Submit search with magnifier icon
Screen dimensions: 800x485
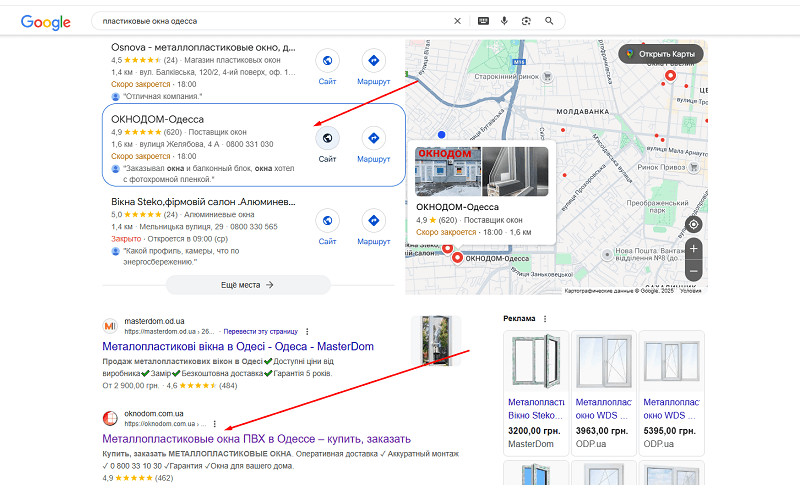549,21
